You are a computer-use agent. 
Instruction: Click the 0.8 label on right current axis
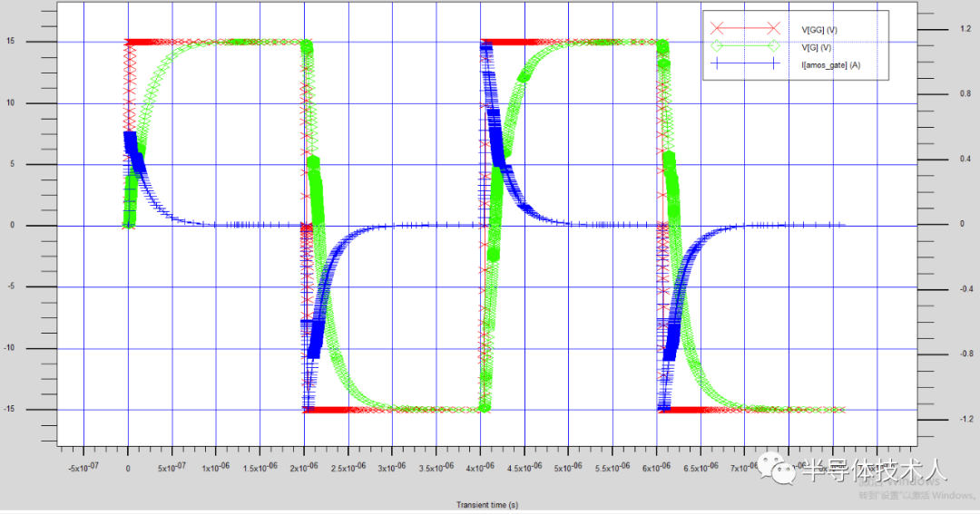point(965,93)
